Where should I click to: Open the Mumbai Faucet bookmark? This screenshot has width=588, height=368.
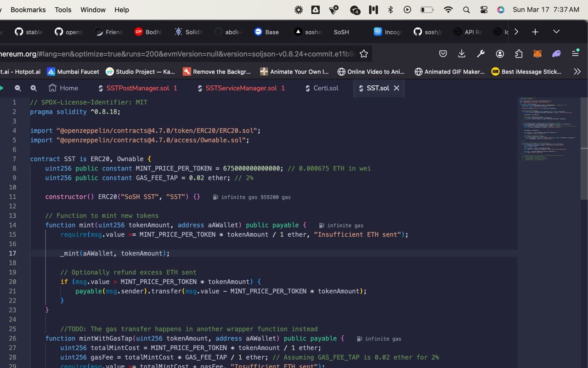(x=73, y=72)
